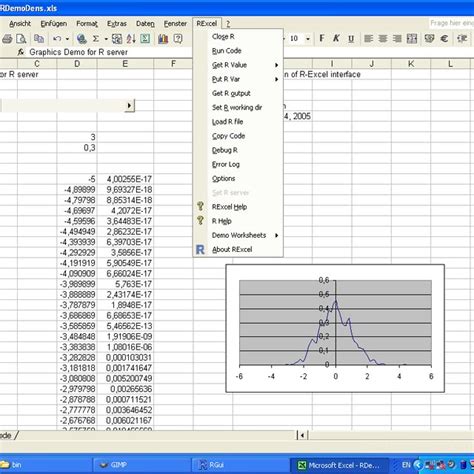
Task: Click the Help question mark toolbar icon
Action: coord(178,39)
